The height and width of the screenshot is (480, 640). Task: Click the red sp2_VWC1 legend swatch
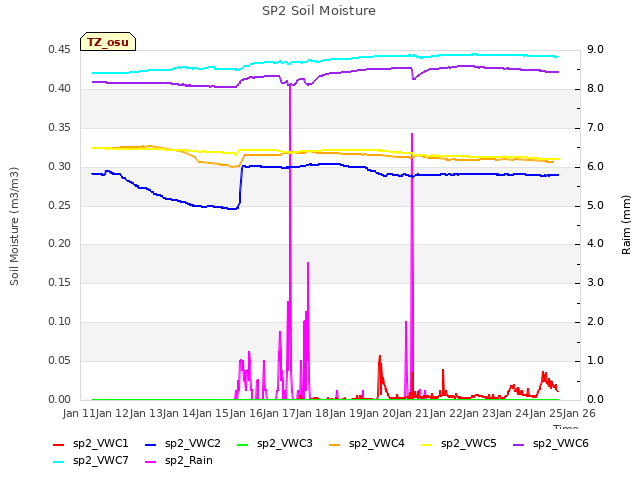[x=59, y=444]
